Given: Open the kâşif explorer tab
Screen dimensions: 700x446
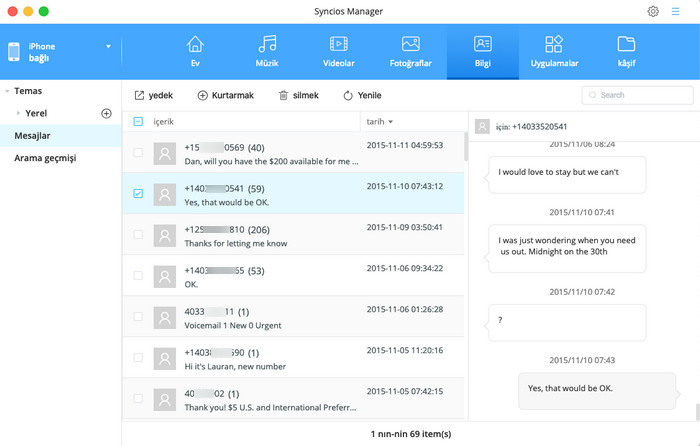Looking at the screenshot, I should click(x=626, y=52).
